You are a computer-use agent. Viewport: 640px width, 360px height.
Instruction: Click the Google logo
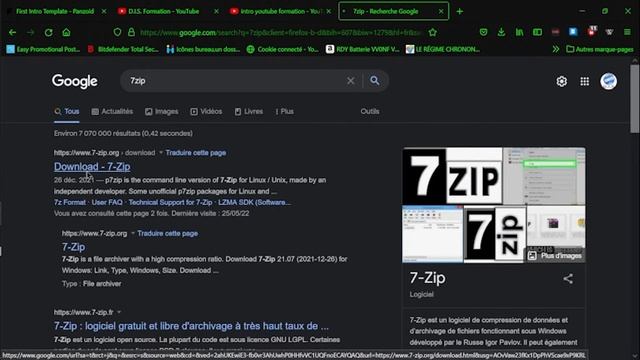75,81
